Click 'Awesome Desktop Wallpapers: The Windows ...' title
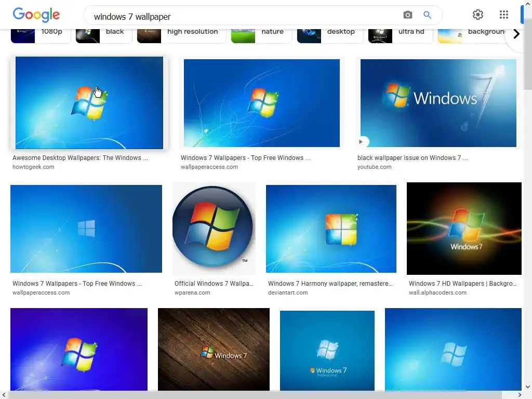 80,158
